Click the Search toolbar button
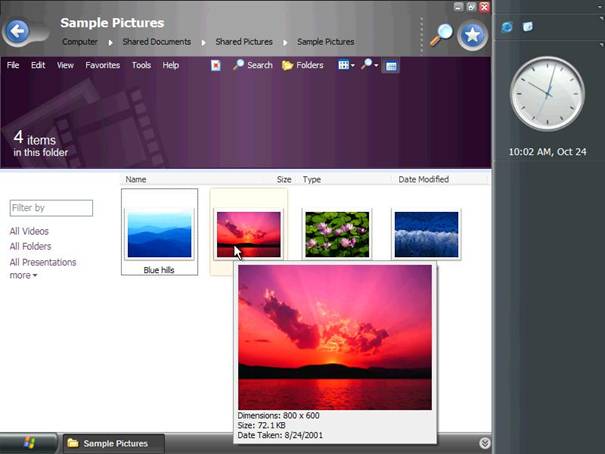Image resolution: width=605 pixels, height=454 pixels. click(253, 65)
